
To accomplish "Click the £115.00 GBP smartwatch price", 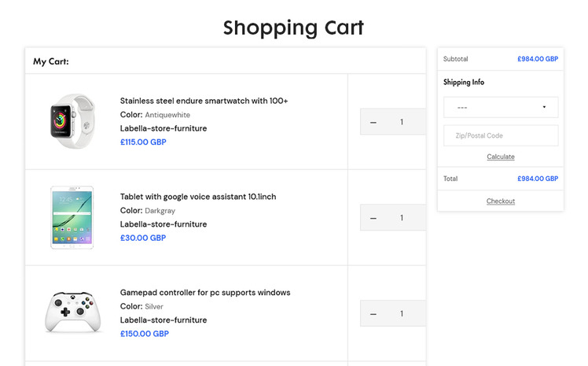I will click(x=143, y=142).
